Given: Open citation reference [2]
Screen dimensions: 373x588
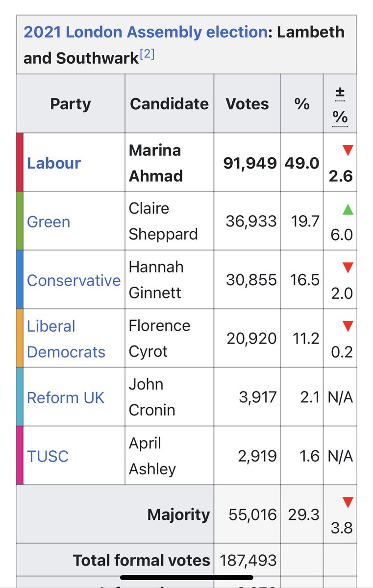Looking at the screenshot, I should pyautogui.click(x=147, y=54).
